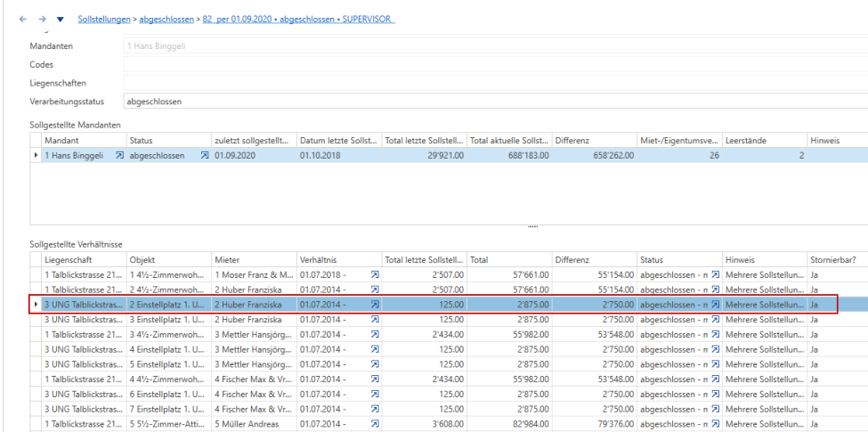This screenshot has height=432, width=868.
Task: Open link icon next to Mandanten status abgeschlossen
Action: pos(205,156)
